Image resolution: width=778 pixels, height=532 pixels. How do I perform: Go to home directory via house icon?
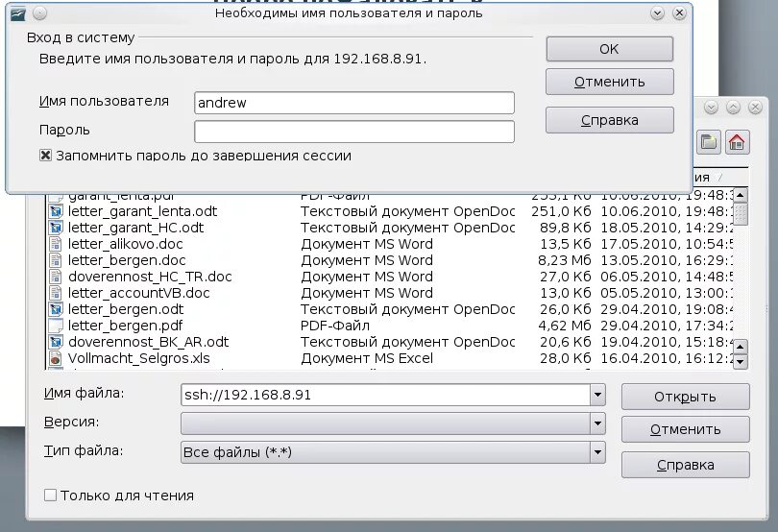click(737, 143)
